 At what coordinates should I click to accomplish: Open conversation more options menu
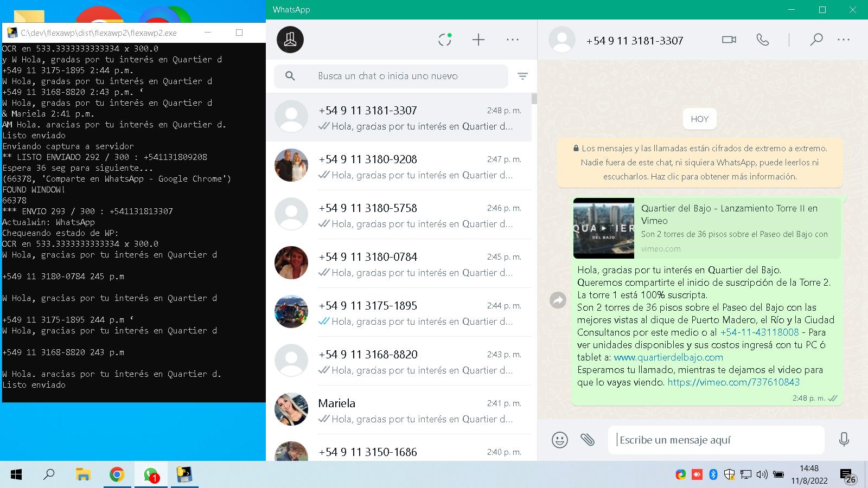[x=844, y=40]
